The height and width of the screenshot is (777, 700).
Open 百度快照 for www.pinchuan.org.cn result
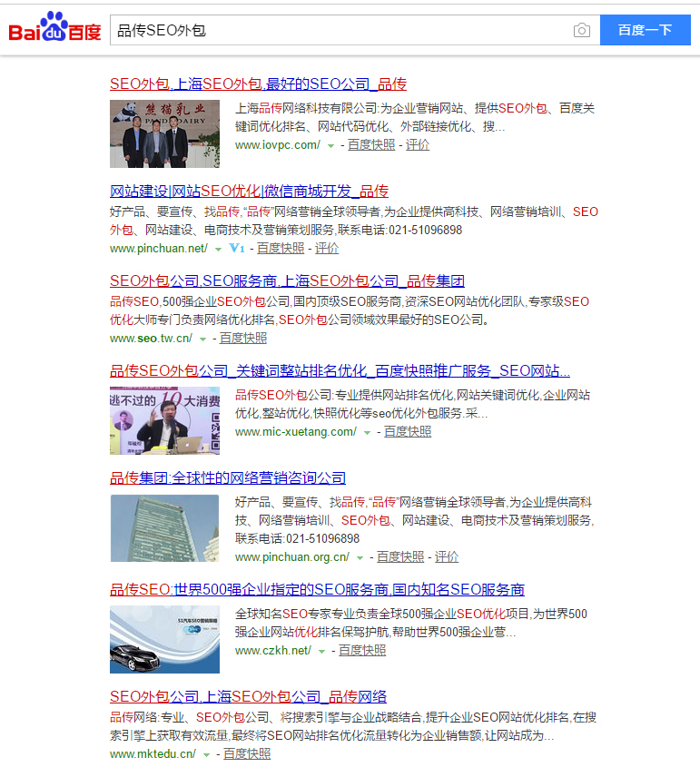point(400,557)
